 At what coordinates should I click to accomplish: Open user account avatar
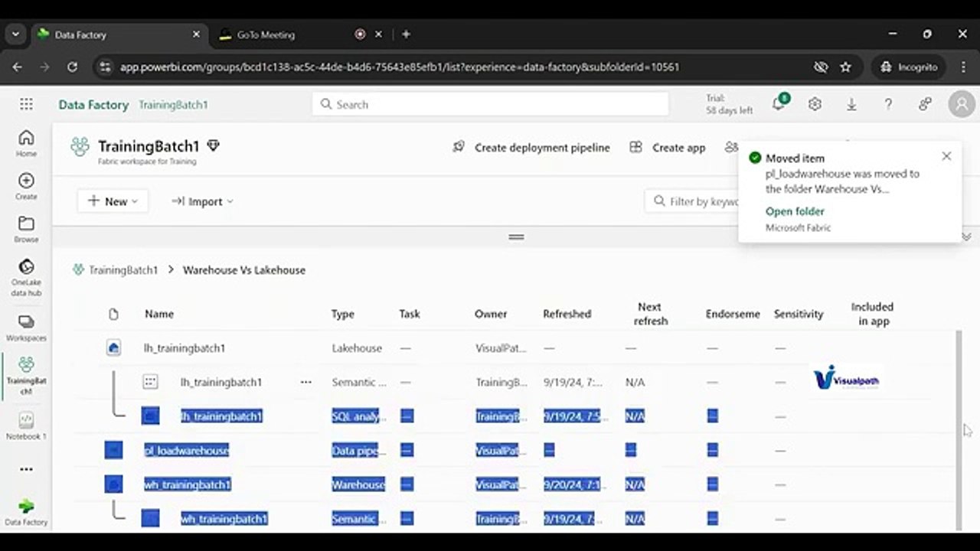coord(962,104)
